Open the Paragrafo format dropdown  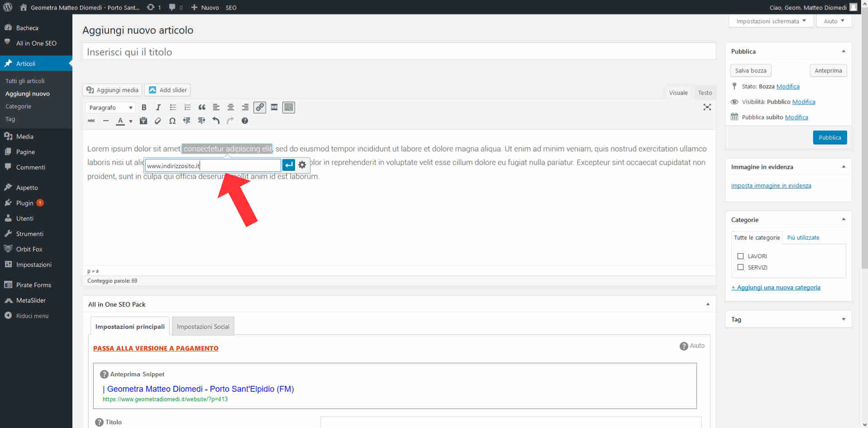click(110, 107)
